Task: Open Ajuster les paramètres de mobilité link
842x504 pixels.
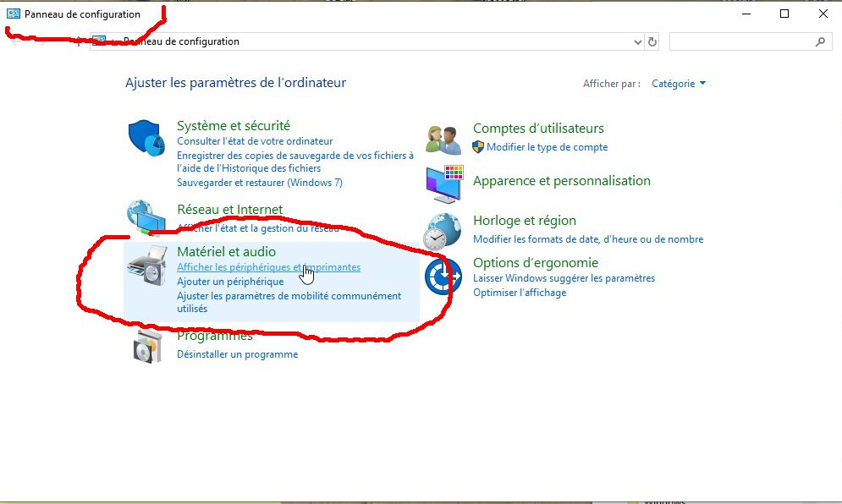Action: click(289, 302)
